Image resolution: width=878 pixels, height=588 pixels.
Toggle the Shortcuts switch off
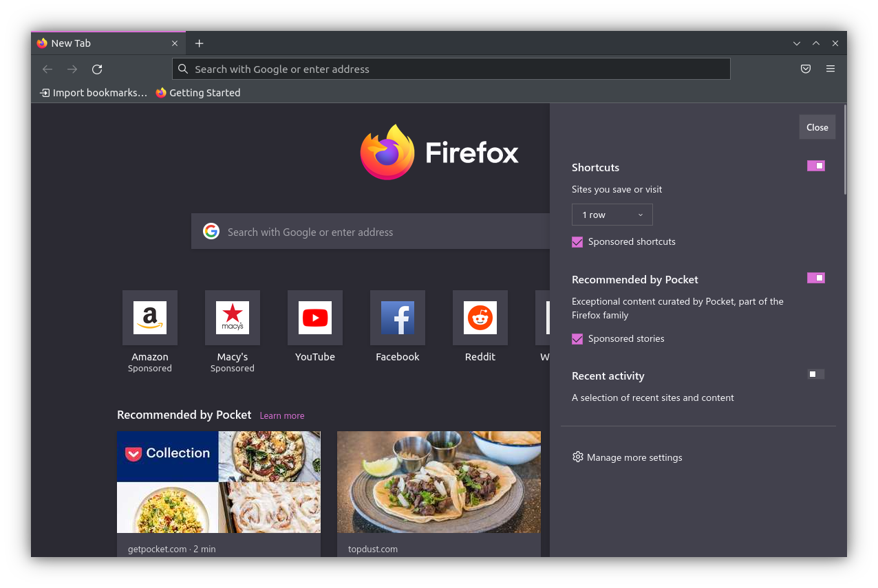coord(816,166)
